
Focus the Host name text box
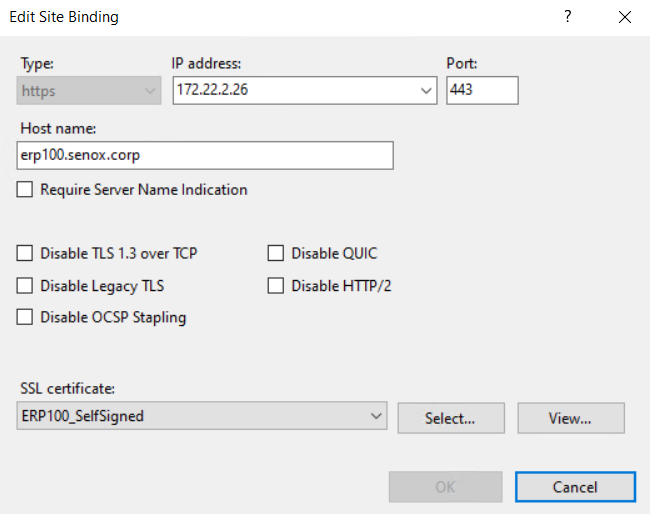point(205,155)
